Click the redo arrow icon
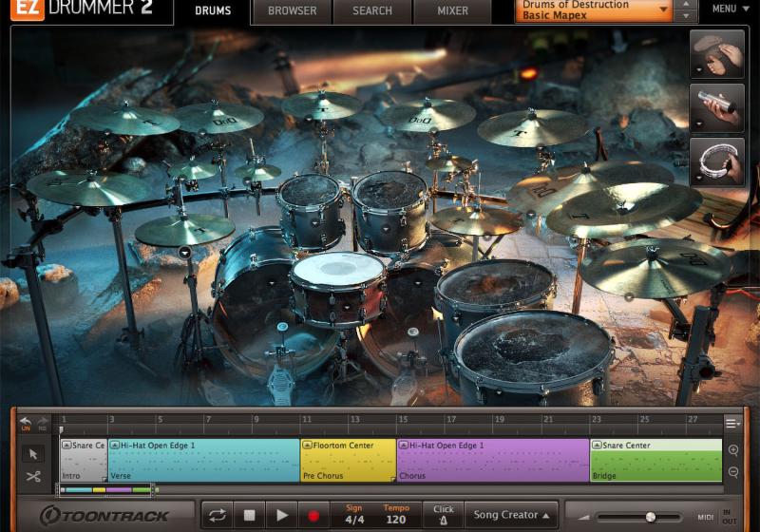Viewport: 760px width, 532px height. [x=43, y=423]
